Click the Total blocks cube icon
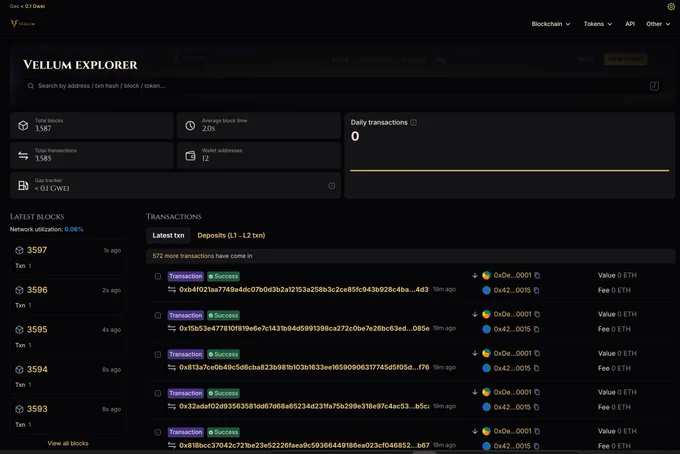 pos(23,126)
